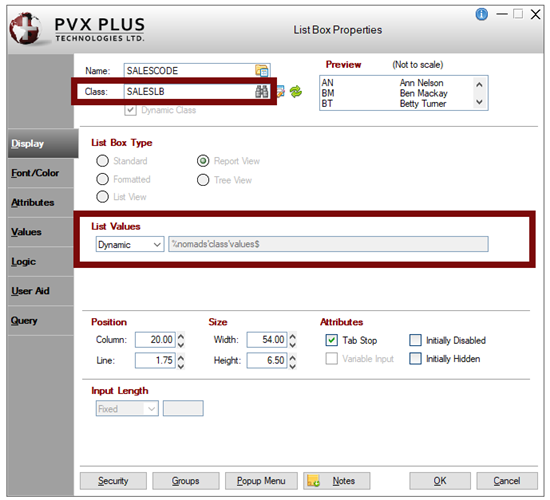
Task: Click the PVX Plus globe logo
Action: point(25,29)
